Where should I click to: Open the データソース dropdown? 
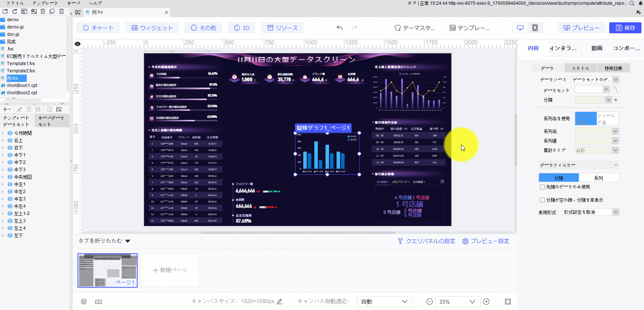pos(595,80)
